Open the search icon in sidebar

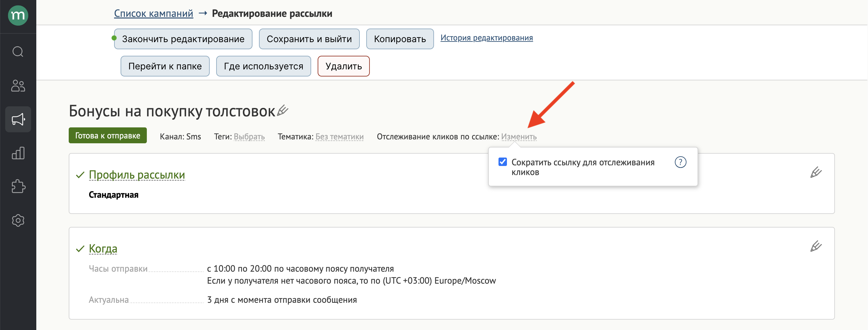click(18, 52)
